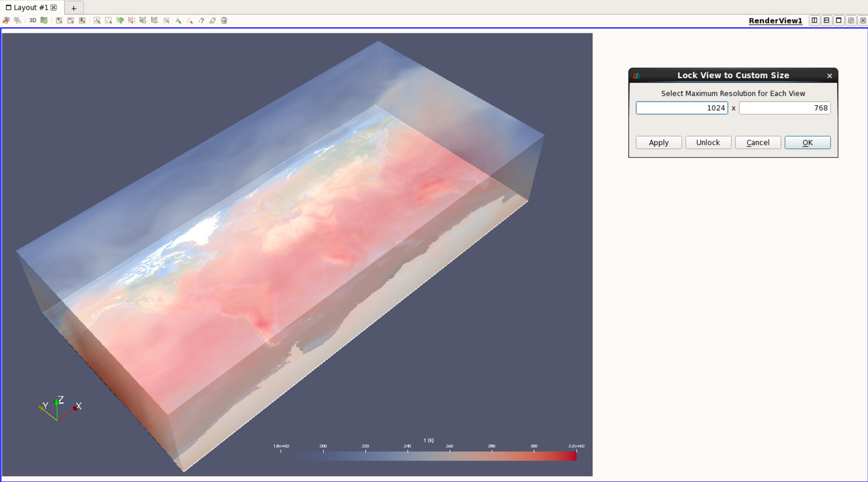Close the Layout #1 tab
This screenshot has height=482, width=868.
click(x=54, y=7)
